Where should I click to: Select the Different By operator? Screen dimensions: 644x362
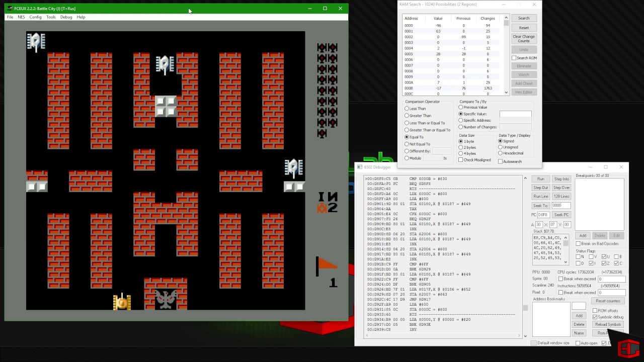pyautogui.click(x=407, y=151)
